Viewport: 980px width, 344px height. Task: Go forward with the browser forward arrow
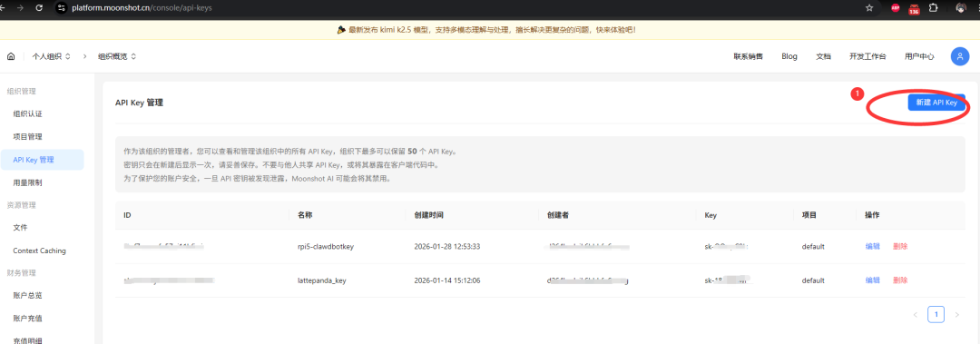tap(20, 8)
